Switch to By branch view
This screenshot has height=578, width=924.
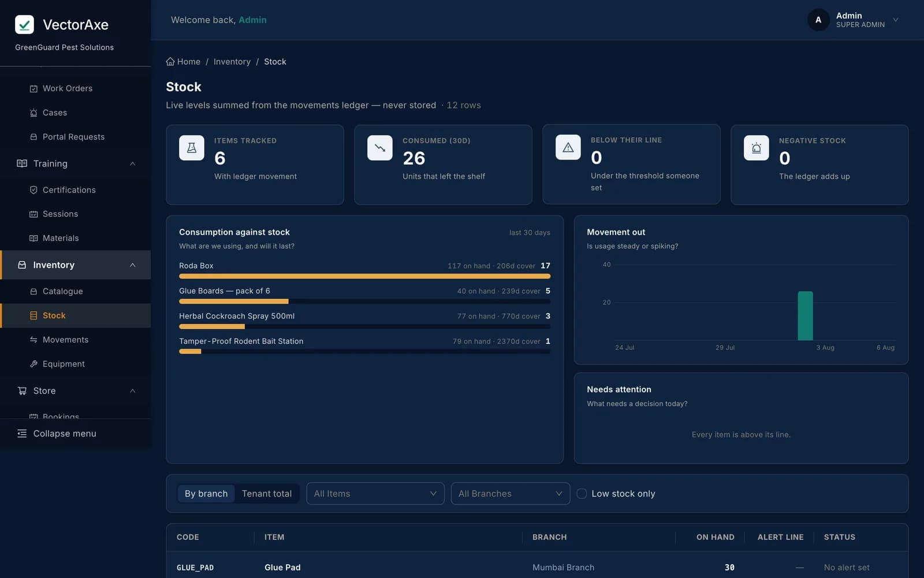206,494
